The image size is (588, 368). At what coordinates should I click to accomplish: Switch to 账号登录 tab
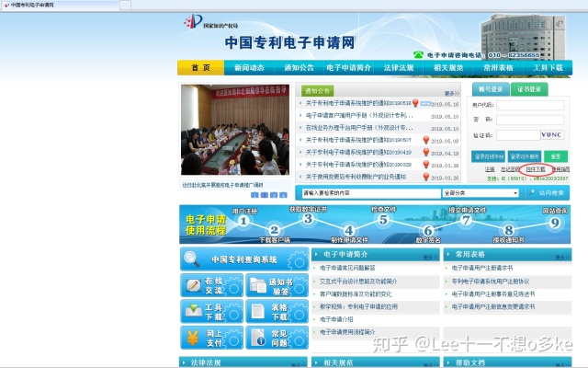(x=491, y=89)
